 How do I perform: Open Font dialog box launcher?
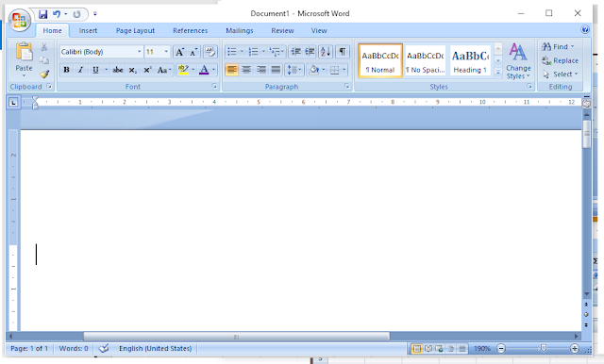click(214, 87)
